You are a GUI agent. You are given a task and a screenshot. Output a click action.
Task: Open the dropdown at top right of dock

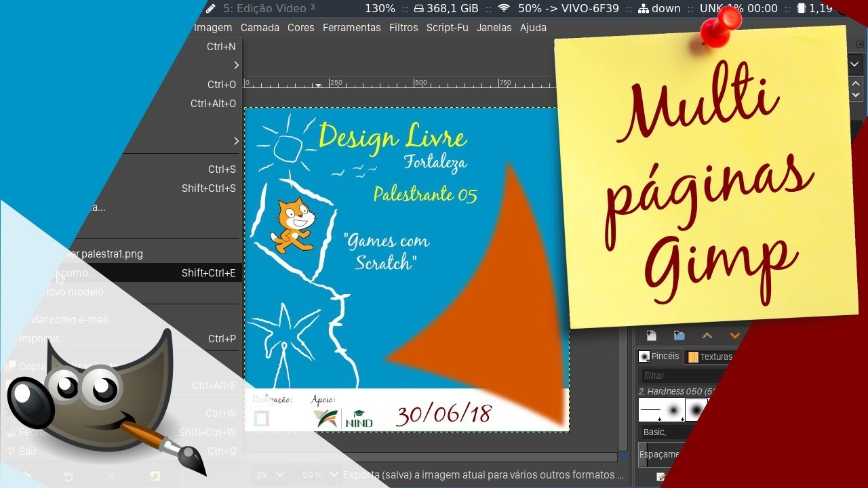point(856,65)
